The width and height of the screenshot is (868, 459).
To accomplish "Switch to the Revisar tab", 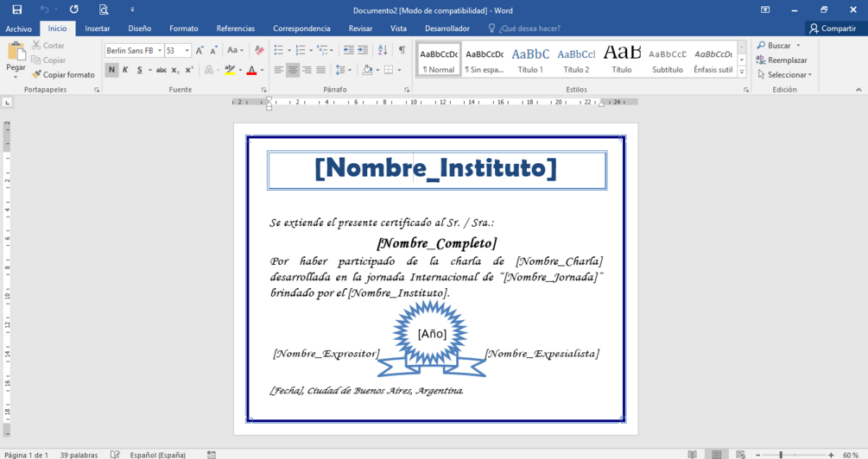I will tap(360, 28).
